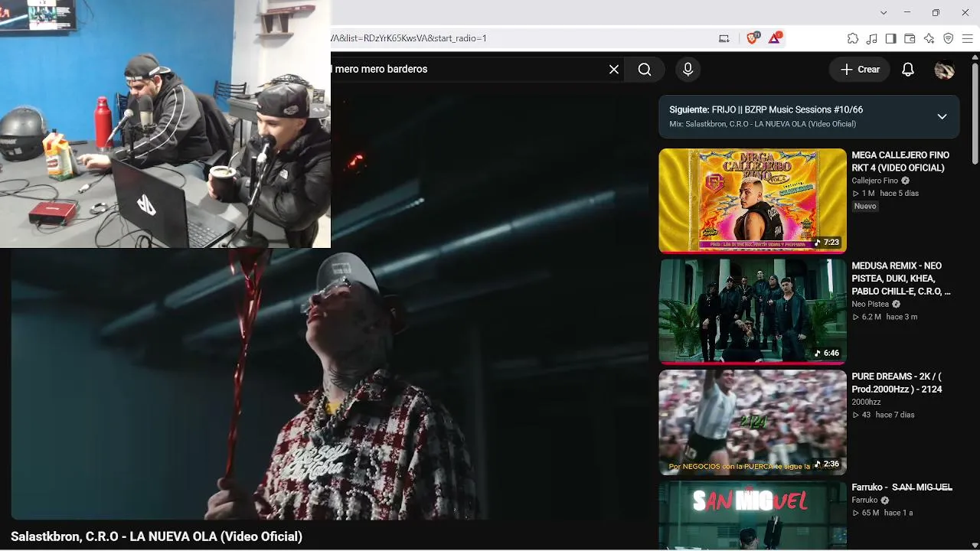Toggle the browser sidebar panel icon

click(x=891, y=38)
